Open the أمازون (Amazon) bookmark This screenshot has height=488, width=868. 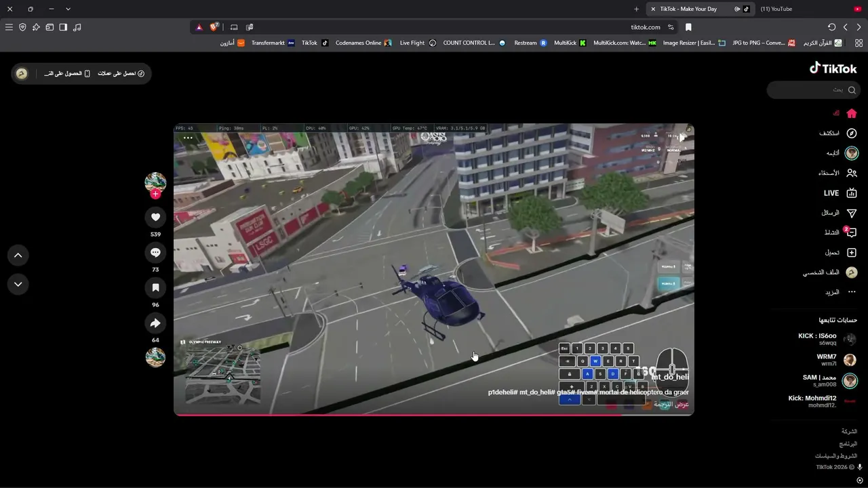click(232, 43)
